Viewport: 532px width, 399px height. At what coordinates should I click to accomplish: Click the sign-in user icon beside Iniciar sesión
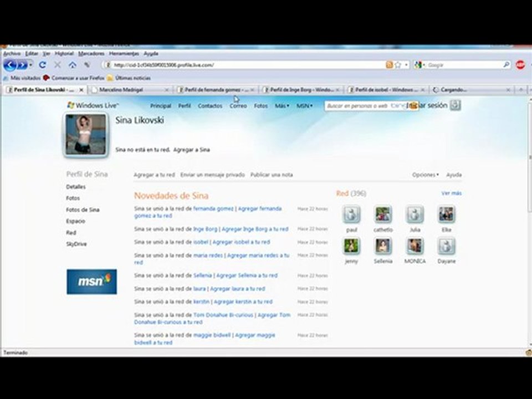[455, 105]
